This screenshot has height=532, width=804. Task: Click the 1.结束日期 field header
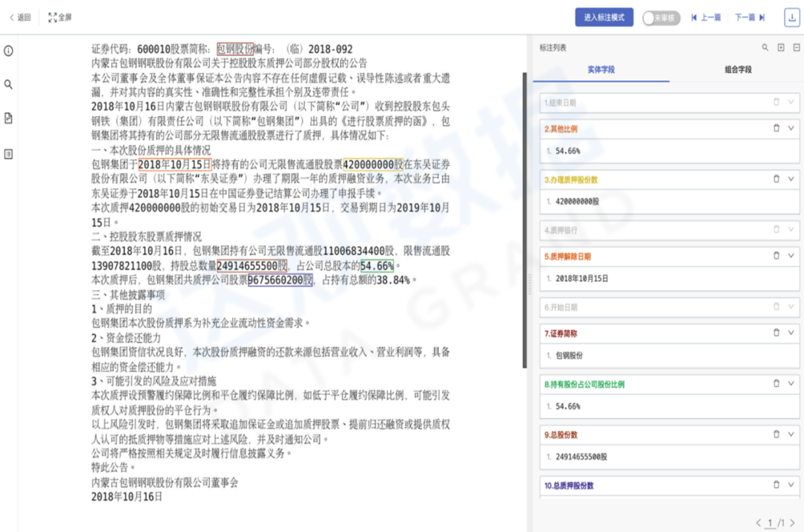669,103
